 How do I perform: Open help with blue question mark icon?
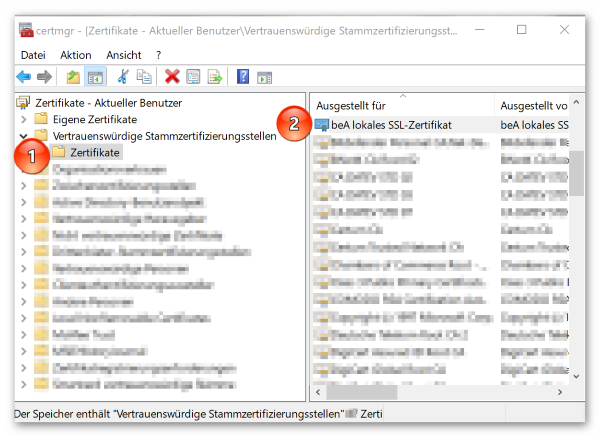point(242,77)
